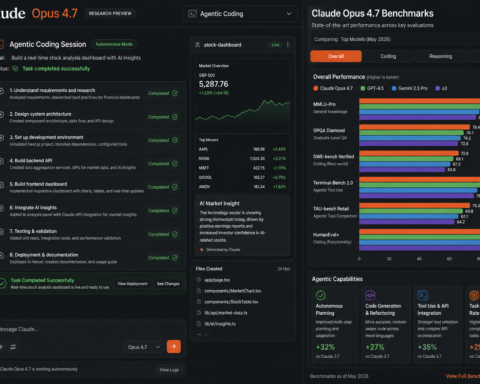Screen dimensions: 480x384
Task: Open components/StockTable.tsx file
Action: tap(231, 302)
